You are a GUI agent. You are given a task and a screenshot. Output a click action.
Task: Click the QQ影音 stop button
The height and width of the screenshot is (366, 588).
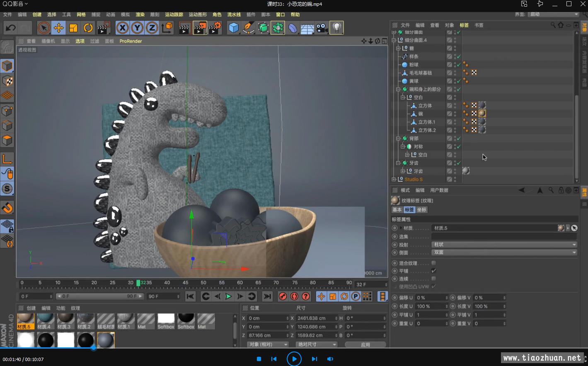pyautogui.click(x=259, y=359)
